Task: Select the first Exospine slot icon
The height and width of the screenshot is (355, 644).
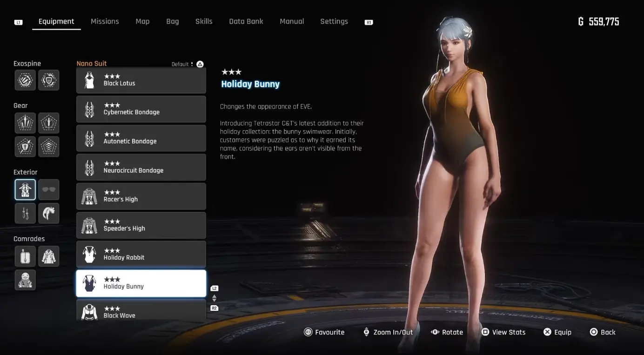Action: pyautogui.click(x=25, y=80)
